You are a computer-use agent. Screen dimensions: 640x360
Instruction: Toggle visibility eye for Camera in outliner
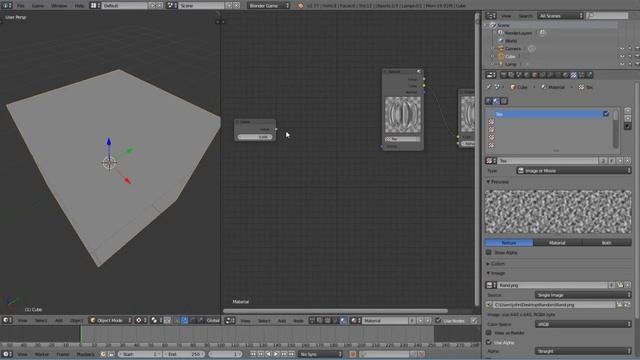coord(622,49)
